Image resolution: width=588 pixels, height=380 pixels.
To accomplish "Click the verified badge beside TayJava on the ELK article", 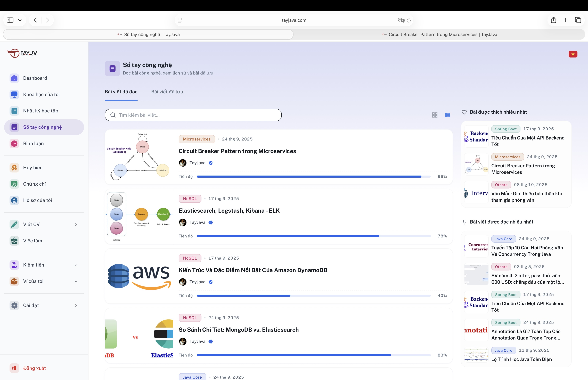I will [x=210, y=222].
